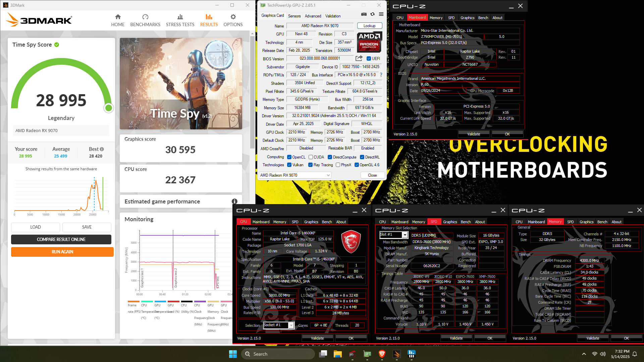Open the Bench tab in the Mainboard CPU-Z window
The width and height of the screenshot is (644, 362).
[x=483, y=18]
